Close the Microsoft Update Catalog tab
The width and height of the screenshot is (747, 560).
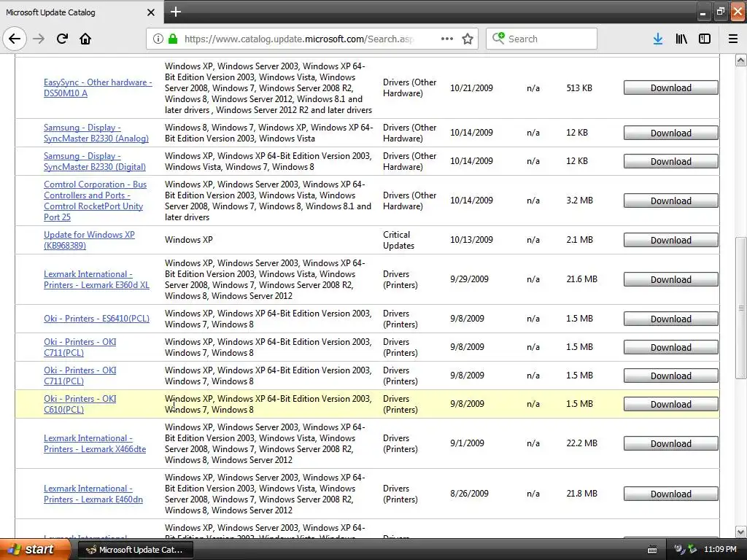(151, 12)
